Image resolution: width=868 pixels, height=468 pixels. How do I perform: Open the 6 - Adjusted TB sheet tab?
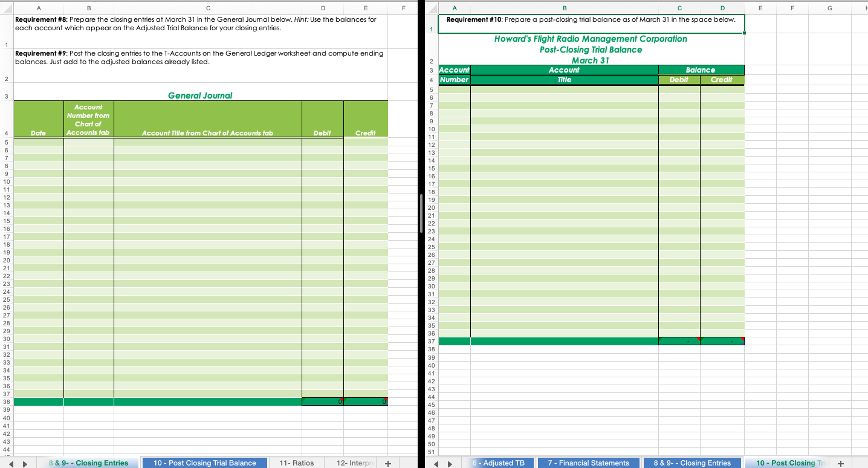pos(499,463)
